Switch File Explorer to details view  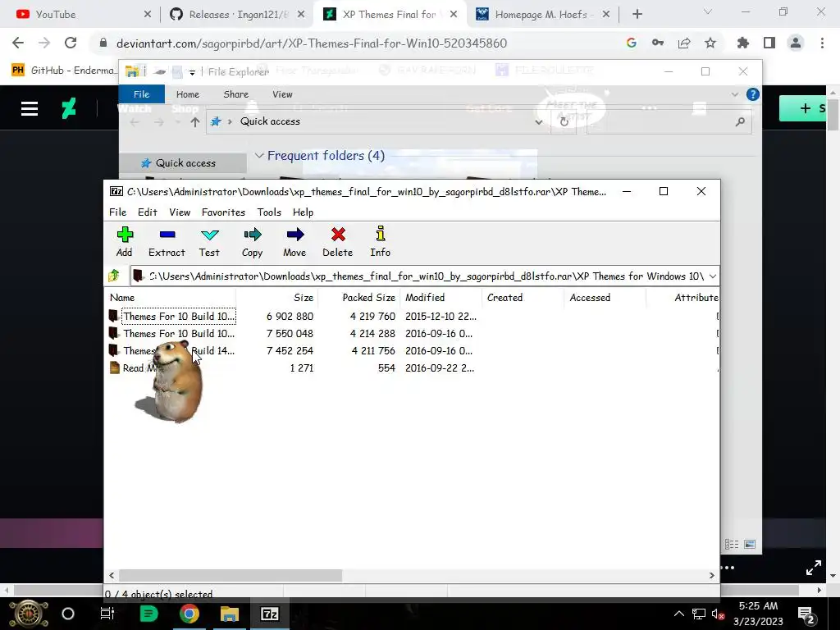pyautogui.click(x=731, y=545)
